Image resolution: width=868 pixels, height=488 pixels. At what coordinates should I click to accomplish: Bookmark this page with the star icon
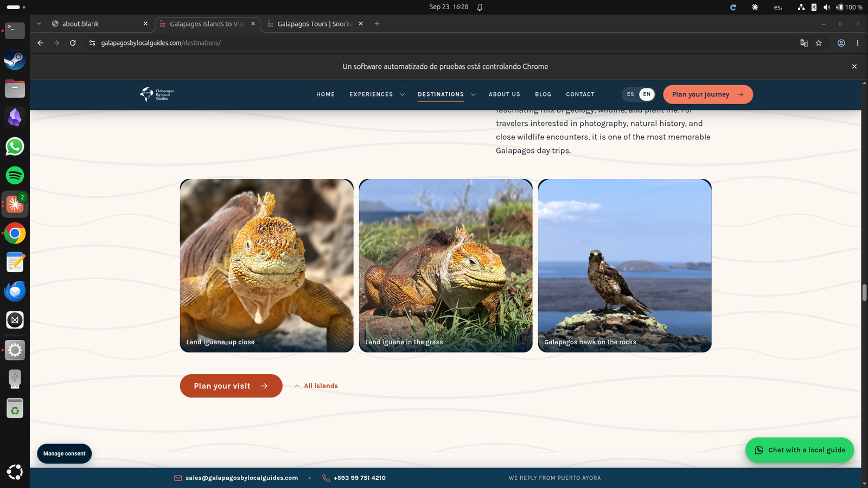coord(819,43)
